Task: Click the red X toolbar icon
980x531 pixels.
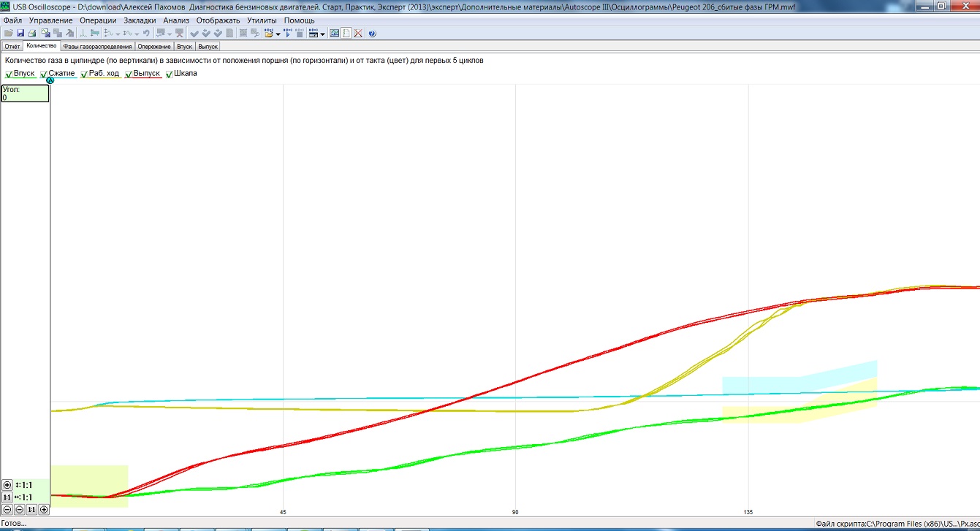Action: [358, 33]
